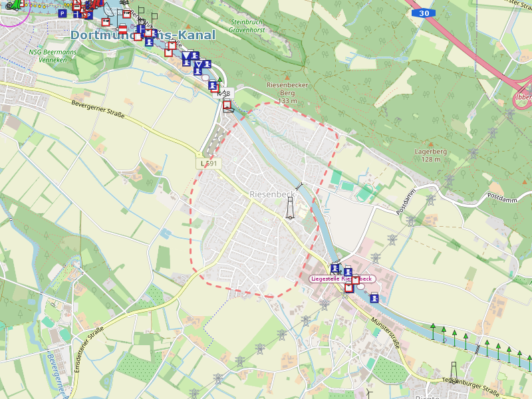Click the blue parking sign on the canal

click(x=62, y=13)
